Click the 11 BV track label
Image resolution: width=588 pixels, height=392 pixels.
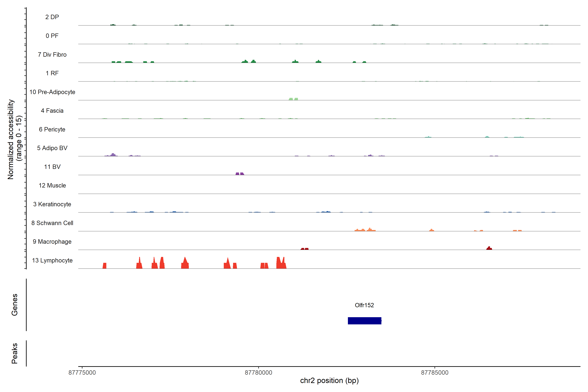[x=52, y=167]
